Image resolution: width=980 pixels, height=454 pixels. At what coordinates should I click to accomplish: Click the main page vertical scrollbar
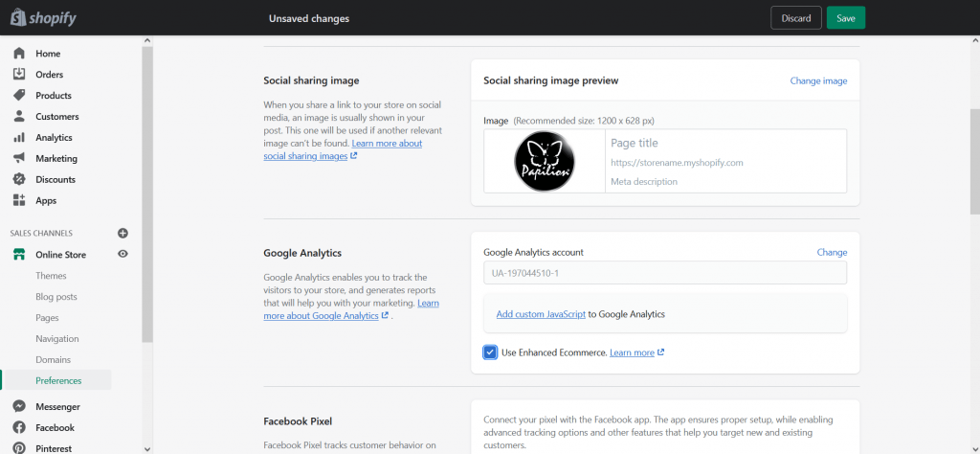click(974, 161)
